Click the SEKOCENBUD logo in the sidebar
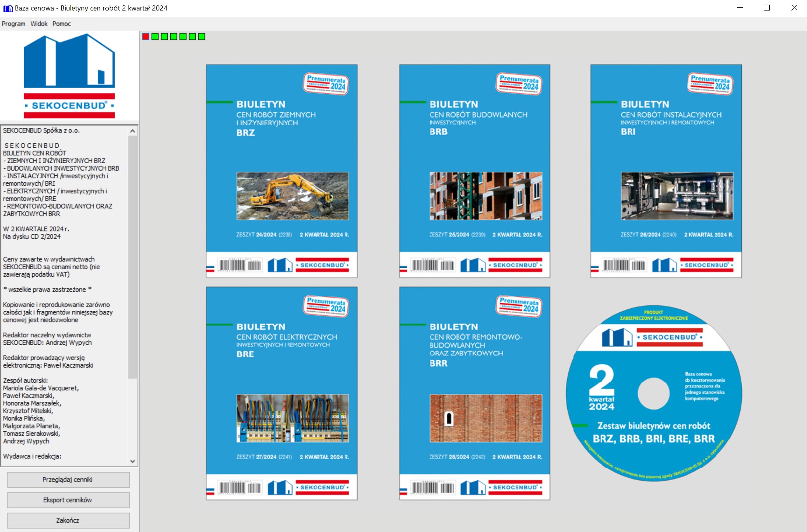The image size is (807, 532). (69, 76)
